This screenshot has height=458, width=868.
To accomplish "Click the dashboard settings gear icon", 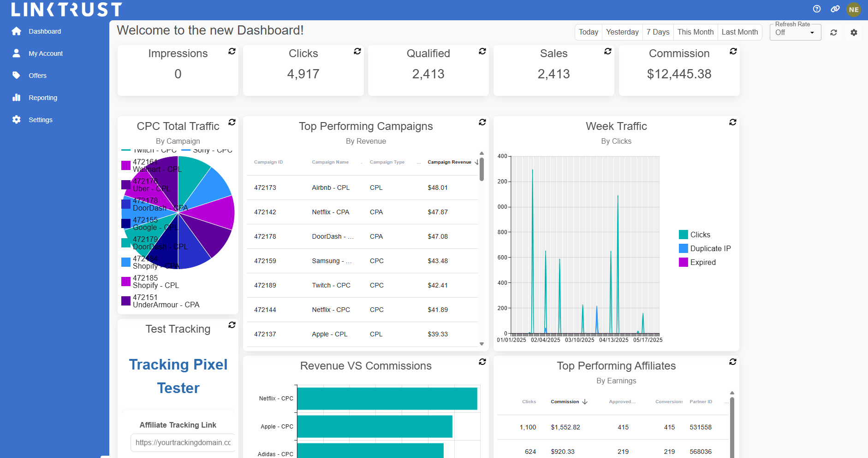I will (854, 33).
